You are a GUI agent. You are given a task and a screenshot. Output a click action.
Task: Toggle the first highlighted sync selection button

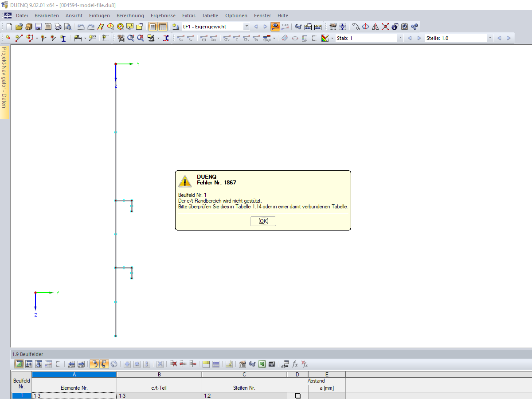click(94, 364)
